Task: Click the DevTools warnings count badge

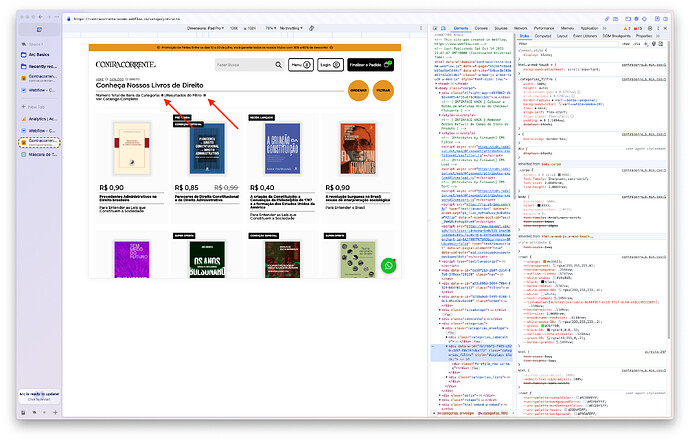Action: [x=627, y=28]
